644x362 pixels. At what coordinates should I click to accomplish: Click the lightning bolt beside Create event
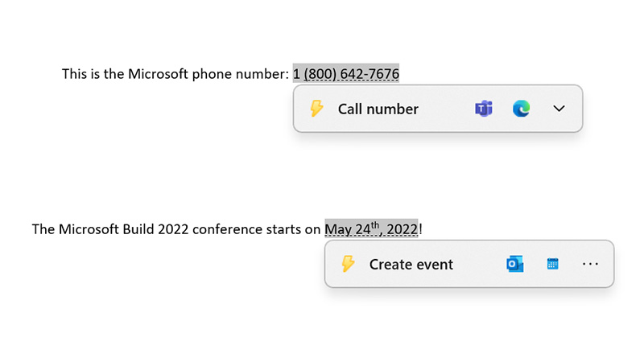pos(348,264)
